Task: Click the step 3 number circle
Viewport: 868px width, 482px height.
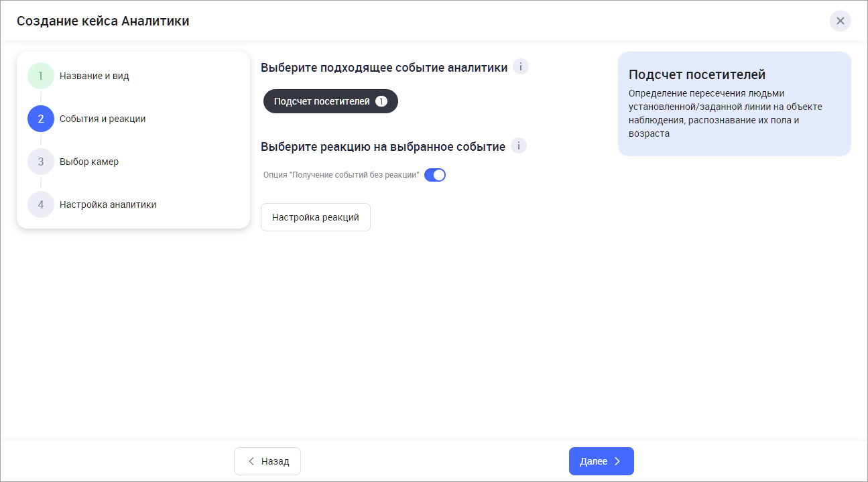Action: pyautogui.click(x=41, y=162)
